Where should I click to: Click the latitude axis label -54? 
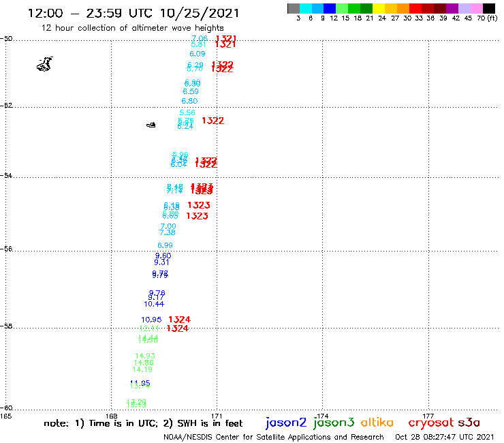coord(6,176)
